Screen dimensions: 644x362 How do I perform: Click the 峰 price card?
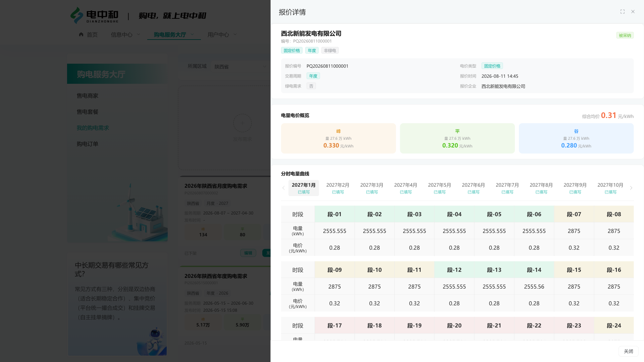tap(338, 138)
